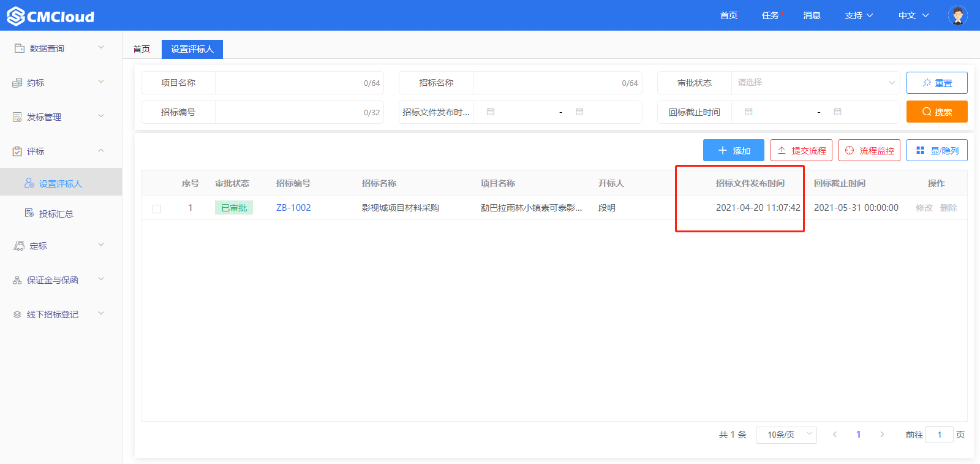Image resolution: width=980 pixels, height=464 pixels.
Task: Click the 共 1 条 total count
Action: pos(733,435)
